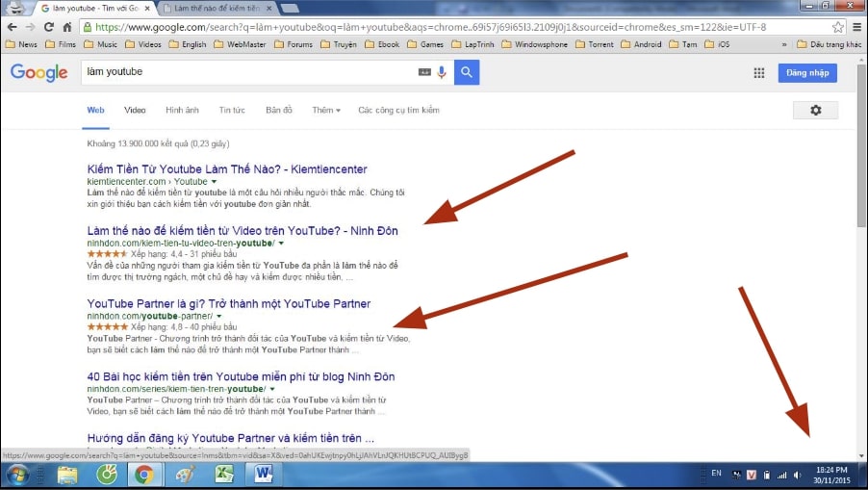
Task: Open search settings gear icon
Action: click(x=815, y=110)
